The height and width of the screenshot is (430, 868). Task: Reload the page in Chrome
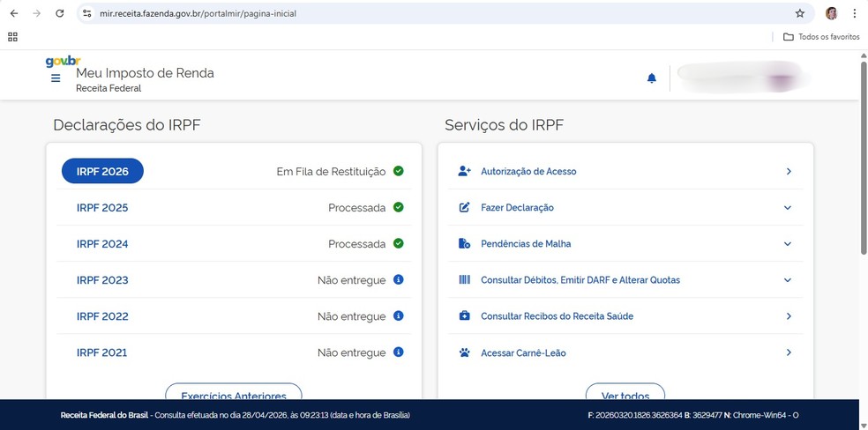click(60, 13)
